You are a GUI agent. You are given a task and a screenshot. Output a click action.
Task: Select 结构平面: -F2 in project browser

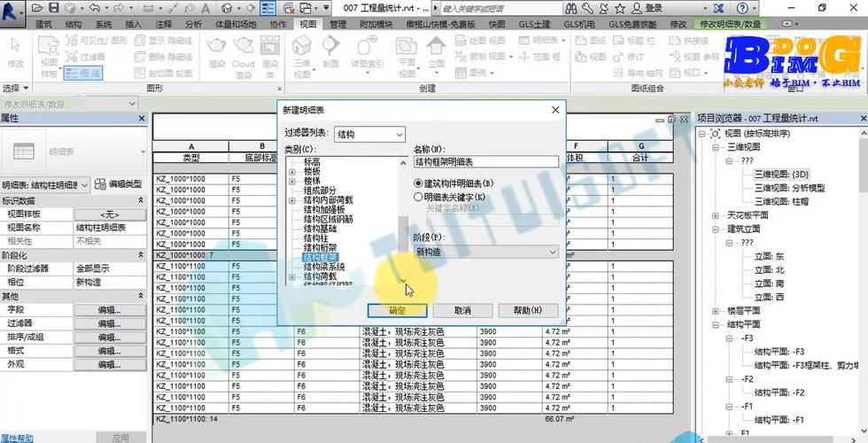point(779,392)
